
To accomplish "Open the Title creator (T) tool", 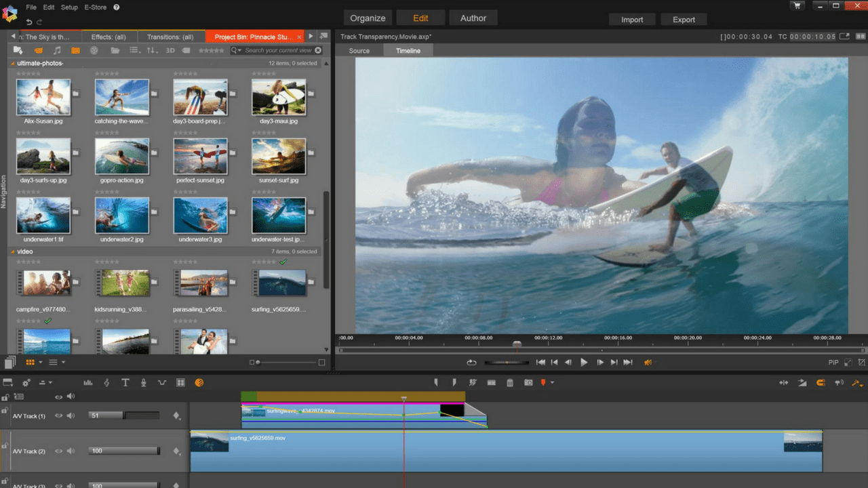I will click(125, 383).
